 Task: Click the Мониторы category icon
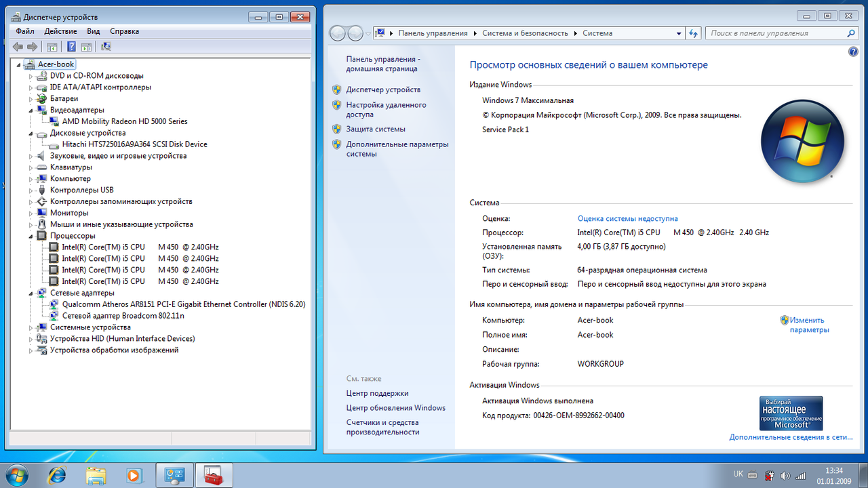(42, 213)
